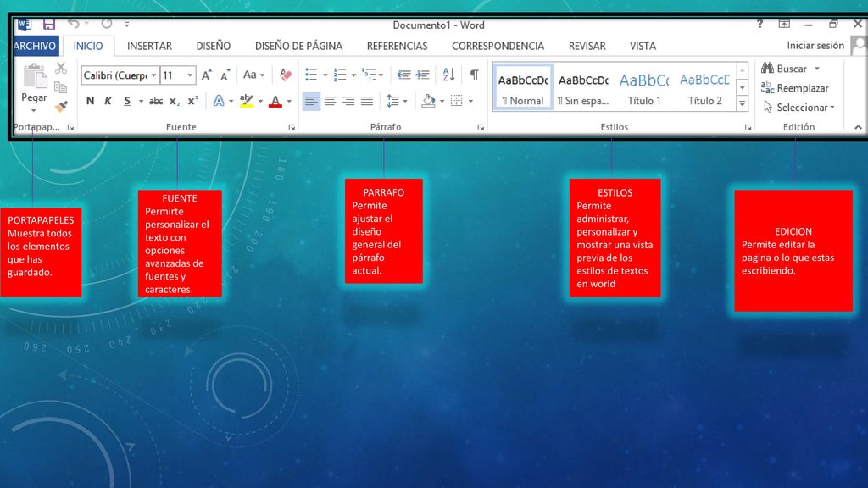
Task: Open the ARCHIVO tab
Action: pos(36,46)
